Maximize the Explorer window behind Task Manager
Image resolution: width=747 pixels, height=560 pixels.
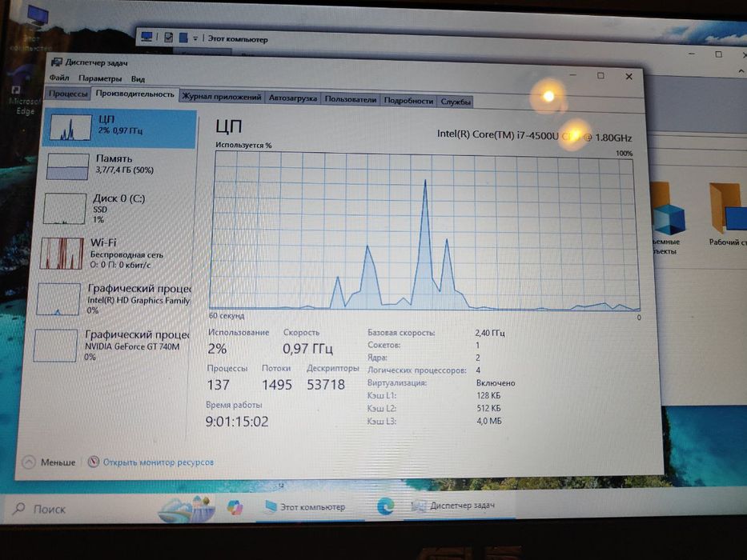pyautogui.click(x=718, y=54)
